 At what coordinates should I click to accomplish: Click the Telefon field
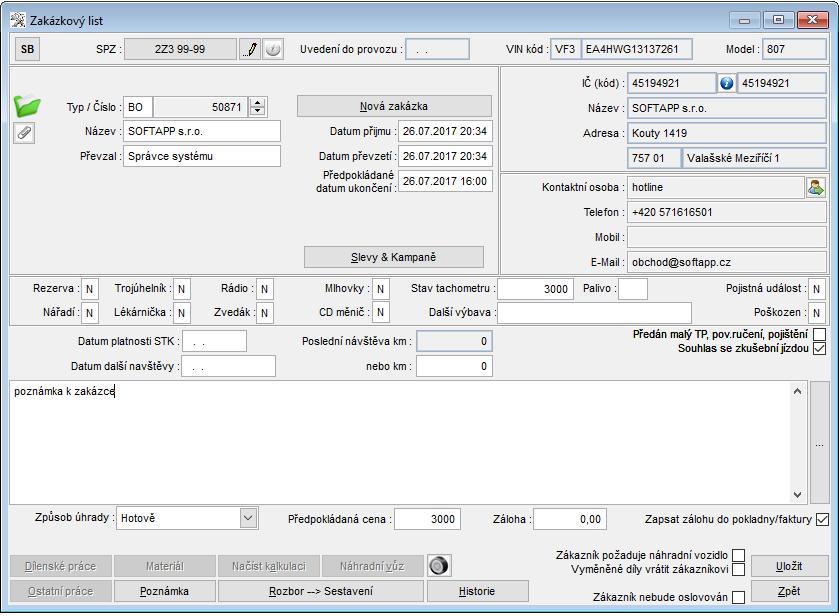[x=727, y=212]
